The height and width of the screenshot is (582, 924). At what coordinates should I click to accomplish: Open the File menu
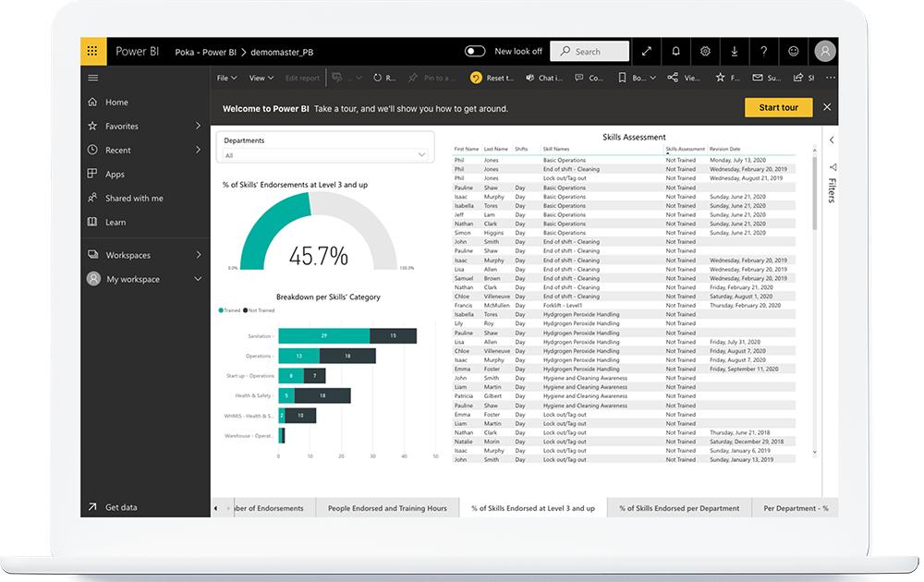226,78
